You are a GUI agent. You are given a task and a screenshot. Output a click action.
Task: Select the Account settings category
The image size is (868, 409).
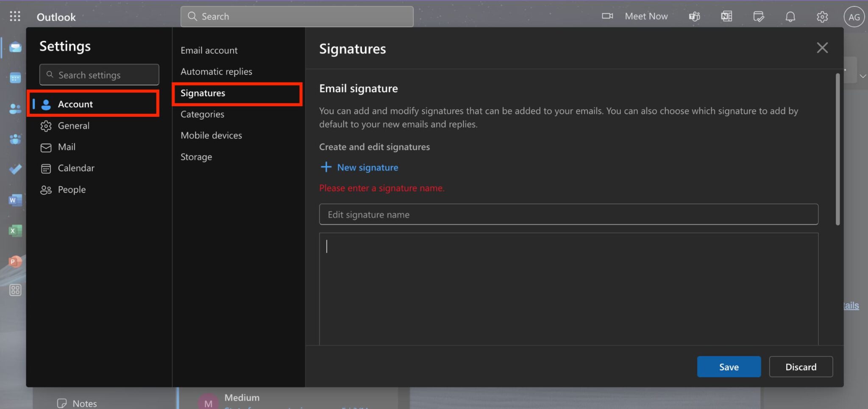pos(75,104)
